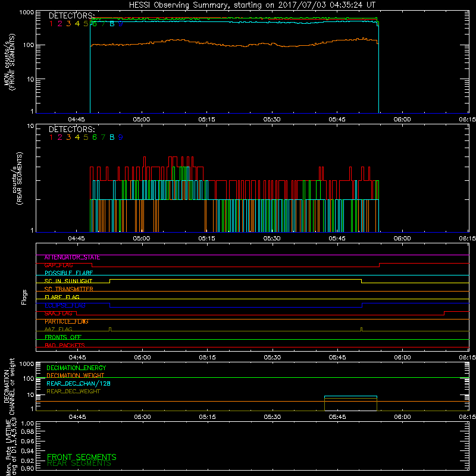Image resolution: width=476 pixels, height=476 pixels.
Task: Click '1000' tick on front segments y-axis
Action: click(x=26, y=12)
